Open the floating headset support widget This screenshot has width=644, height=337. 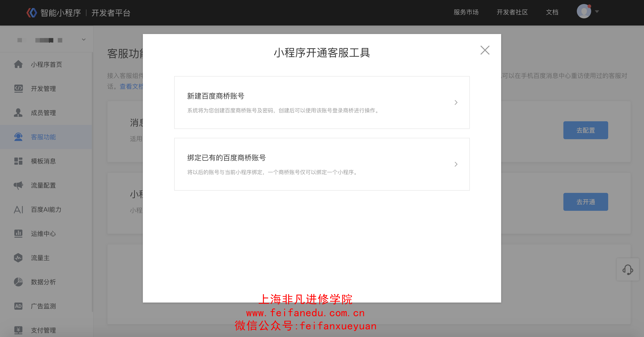coord(627,269)
